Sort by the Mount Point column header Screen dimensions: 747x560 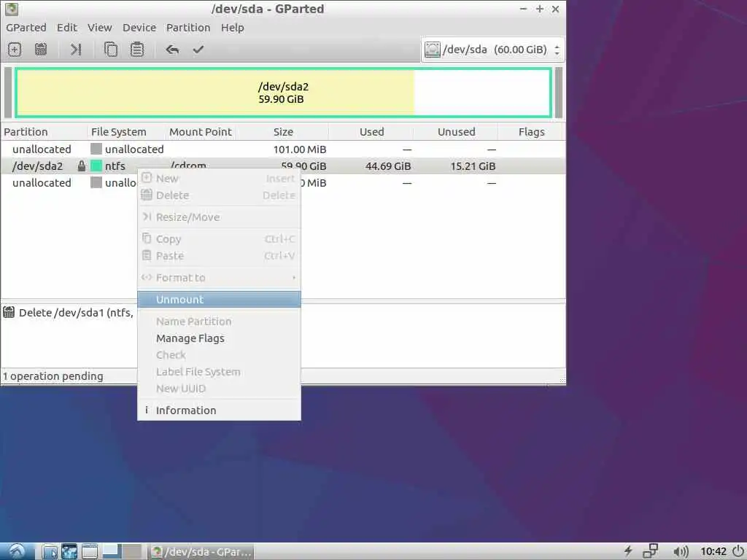point(201,132)
